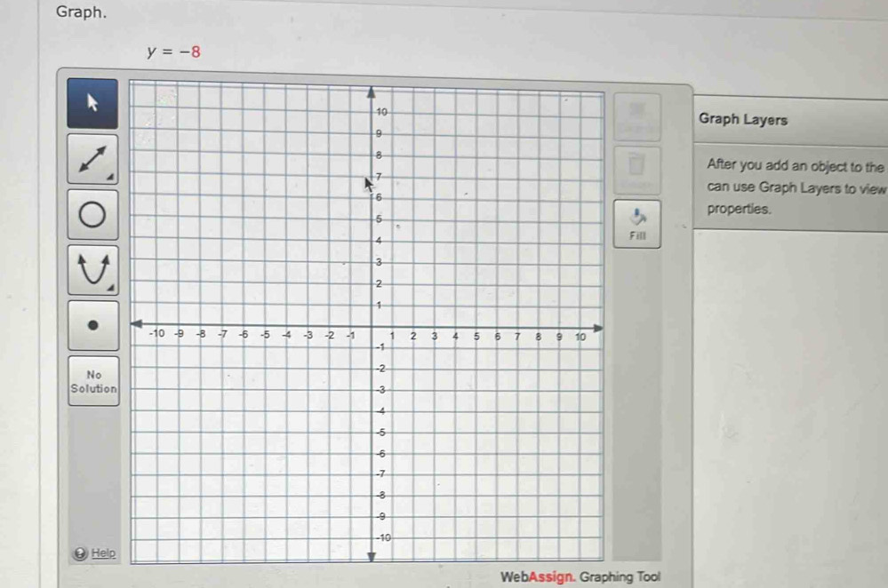This screenshot has height=588, width=888.
Task: Click the No Solution button
Action: [x=94, y=381]
